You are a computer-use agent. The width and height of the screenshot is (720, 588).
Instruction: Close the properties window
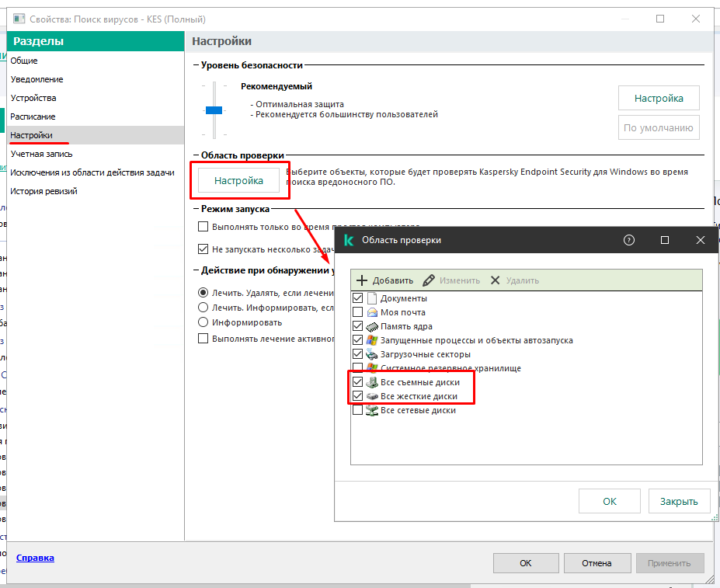[x=696, y=19]
